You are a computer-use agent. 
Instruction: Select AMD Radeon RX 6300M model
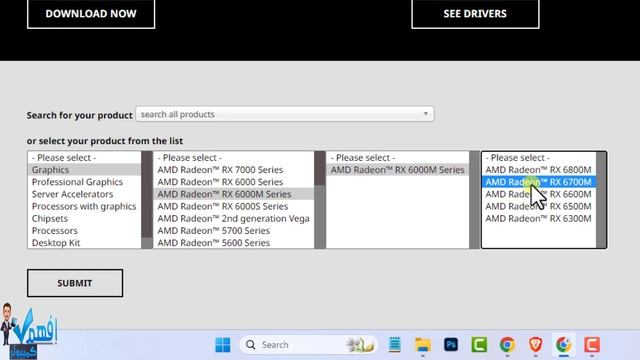(x=539, y=218)
